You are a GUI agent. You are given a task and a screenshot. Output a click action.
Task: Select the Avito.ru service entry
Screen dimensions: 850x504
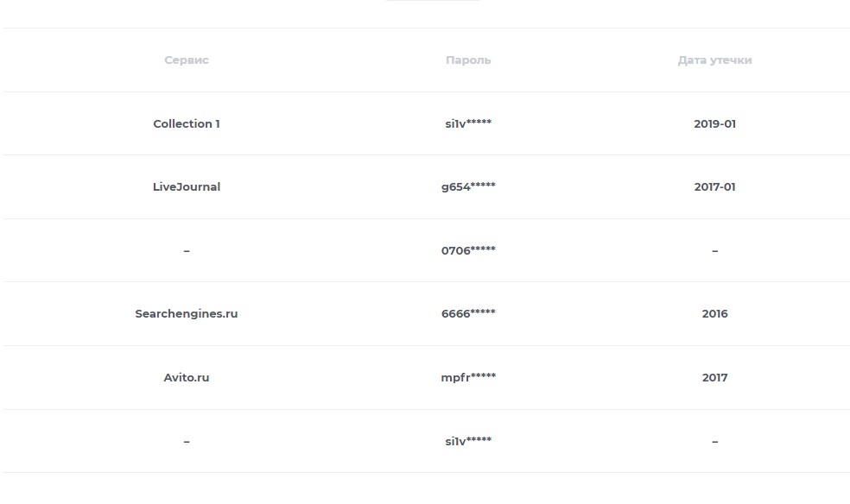pos(187,377)
